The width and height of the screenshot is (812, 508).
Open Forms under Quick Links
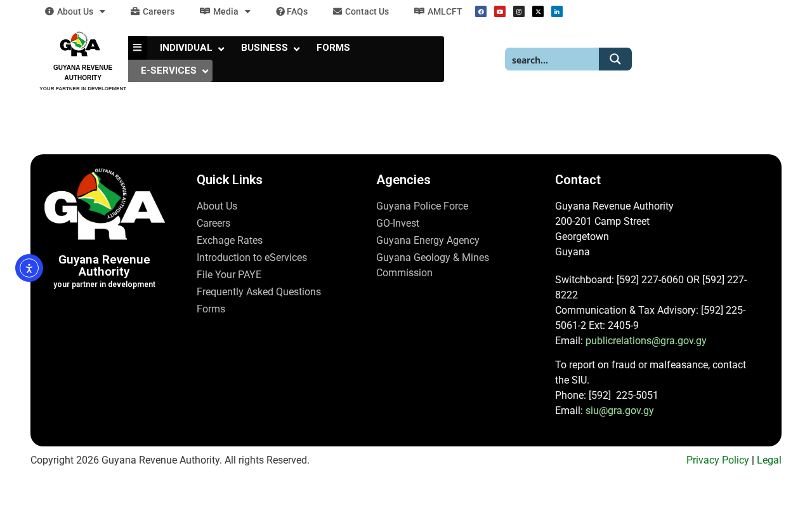point(211,309)
